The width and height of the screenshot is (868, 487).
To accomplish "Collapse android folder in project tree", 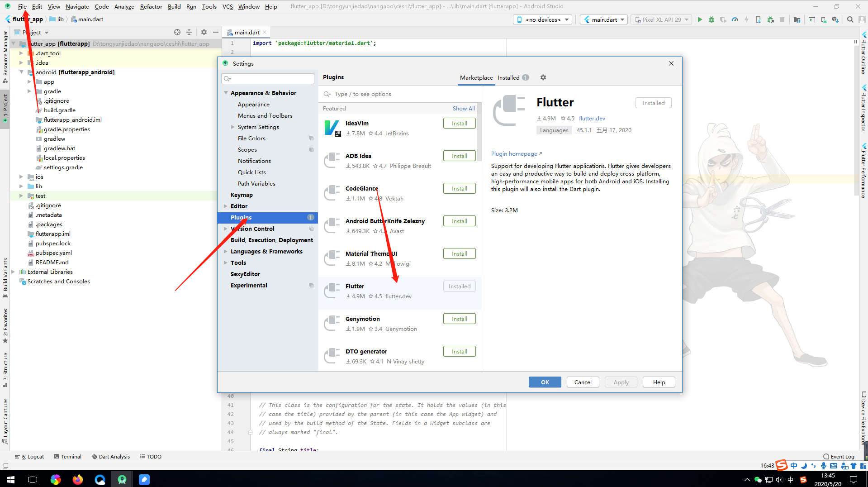I will [21, 72].
